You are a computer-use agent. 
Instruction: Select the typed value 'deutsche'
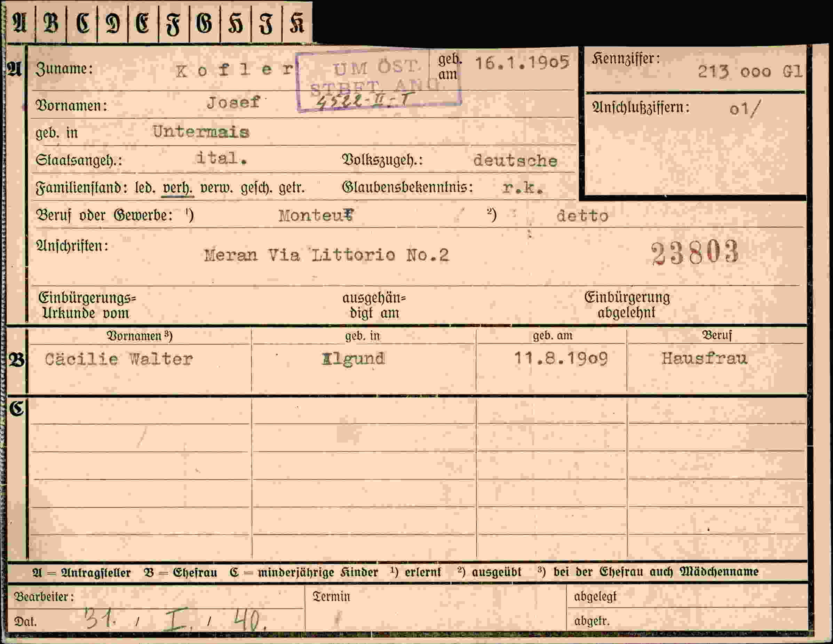tap(515, 160)
